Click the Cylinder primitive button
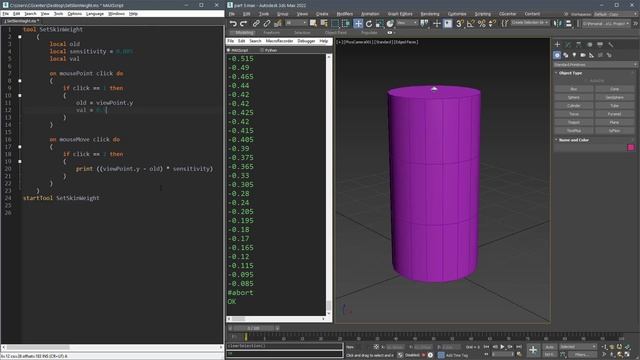This screenshot has height=360, width=640. point(573,106)
